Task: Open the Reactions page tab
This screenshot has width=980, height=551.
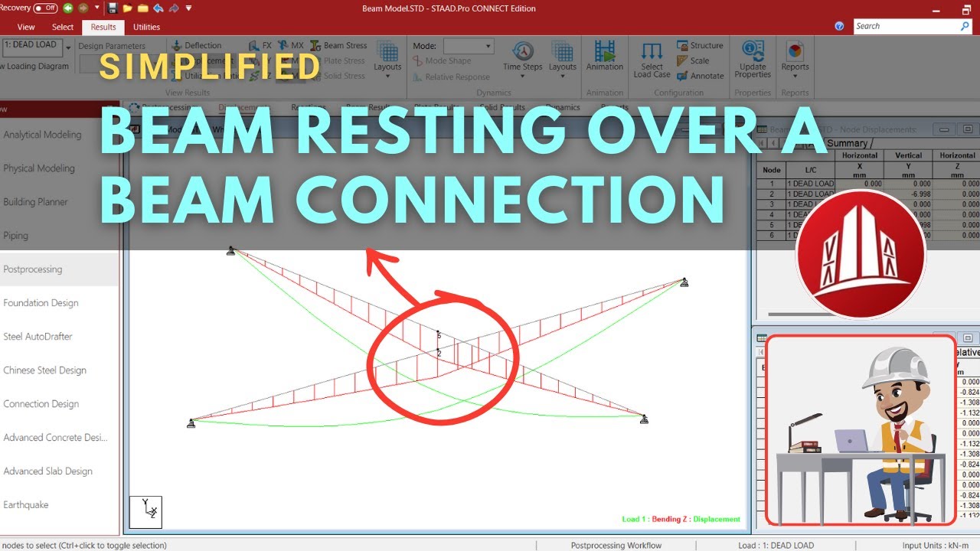Action: (x=308, y=108)
